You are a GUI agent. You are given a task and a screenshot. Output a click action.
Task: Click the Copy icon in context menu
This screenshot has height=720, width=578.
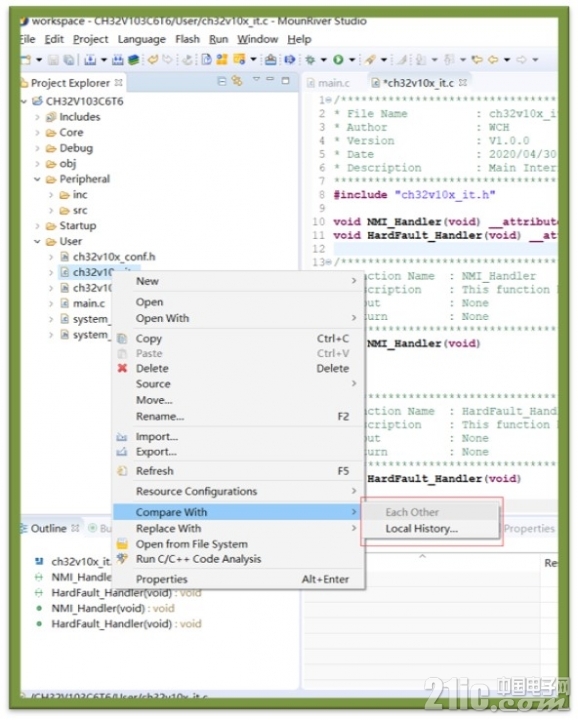point(122,339)
